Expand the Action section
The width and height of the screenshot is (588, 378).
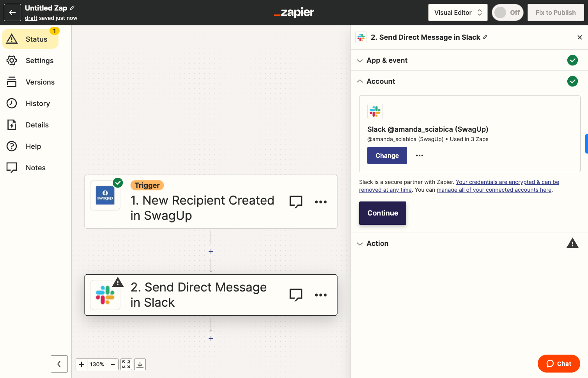(469, 244)
